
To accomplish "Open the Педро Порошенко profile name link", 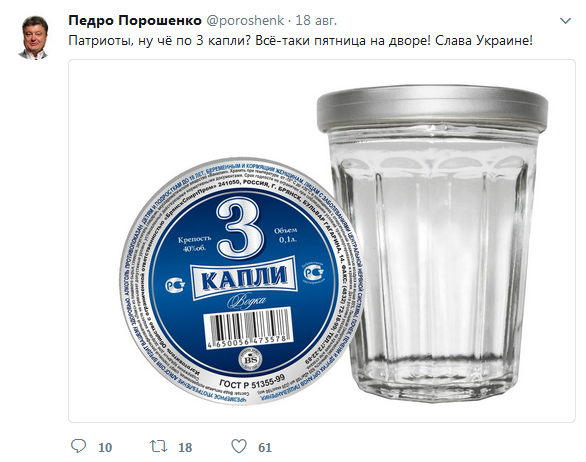I will coord(135,21).
